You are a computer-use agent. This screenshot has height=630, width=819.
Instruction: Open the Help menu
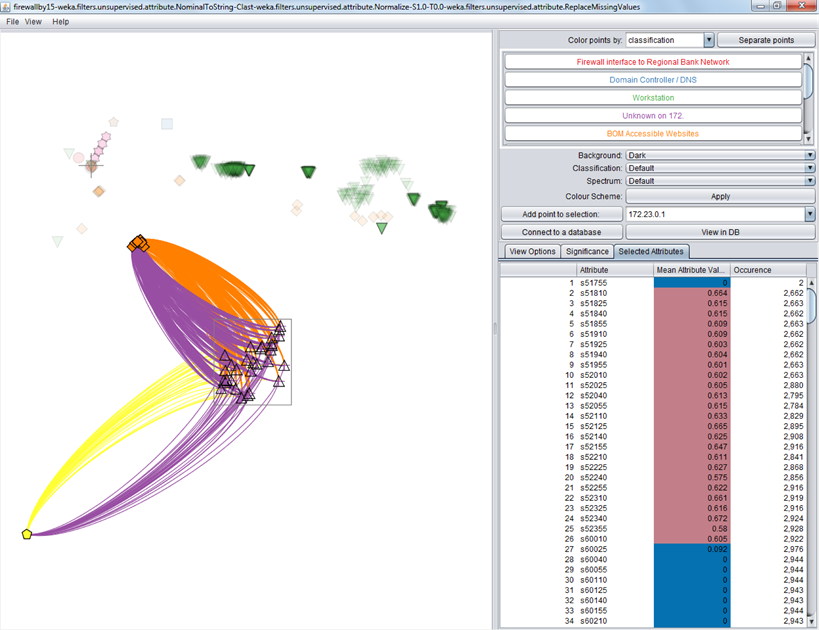pos(61,22)
